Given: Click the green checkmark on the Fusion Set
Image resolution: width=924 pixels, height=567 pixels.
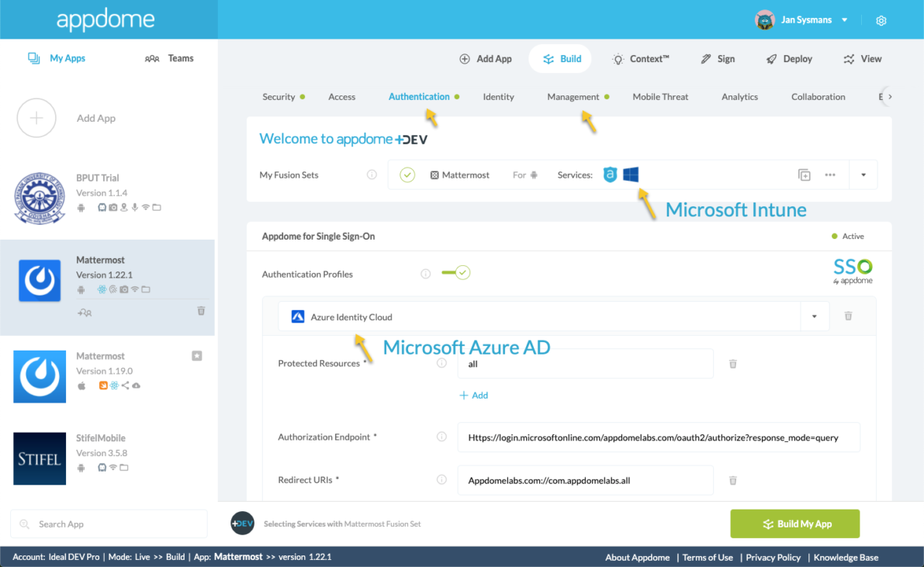Looking at the screenshot, I should tap(407, 175).
